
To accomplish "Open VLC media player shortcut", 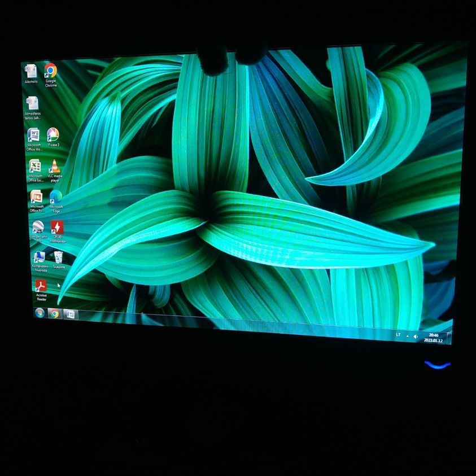I will (54, 167).
